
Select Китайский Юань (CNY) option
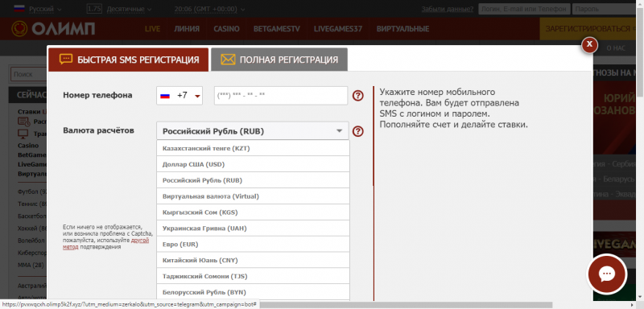(x=253, y=260)
